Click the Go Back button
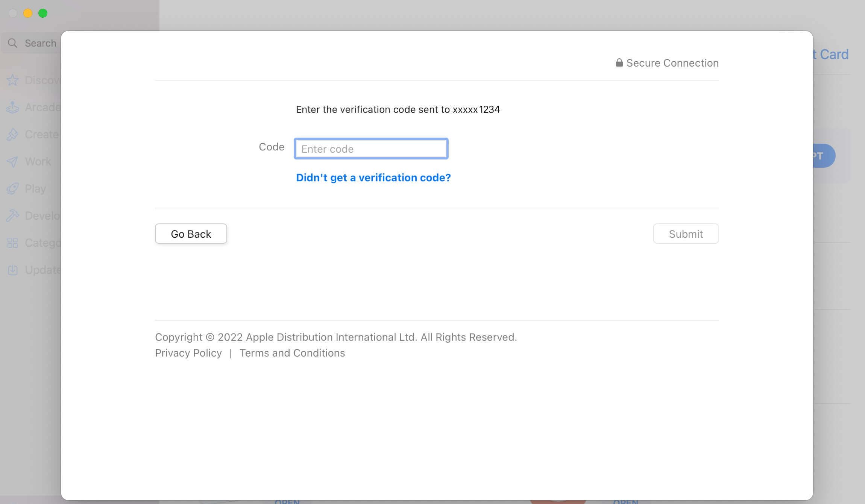Image resolution: width=865 pixels, height=504 pixels. point(191,234)
